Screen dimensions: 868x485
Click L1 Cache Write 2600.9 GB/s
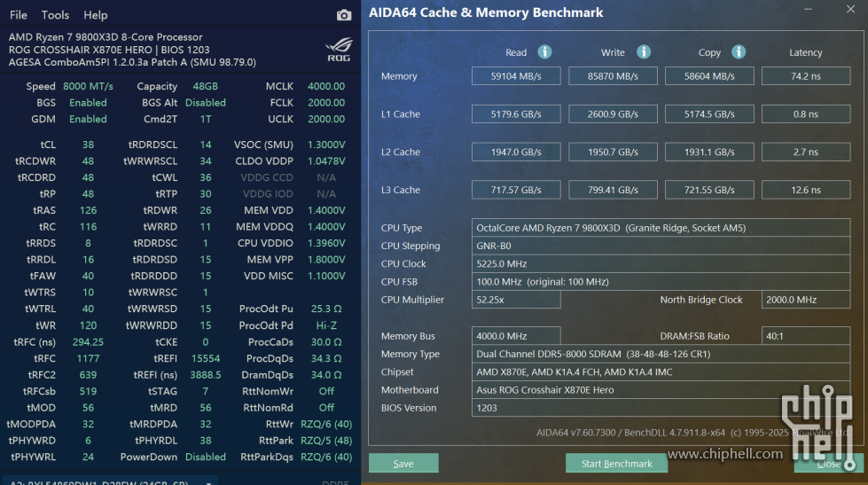[x=613, y=114]
